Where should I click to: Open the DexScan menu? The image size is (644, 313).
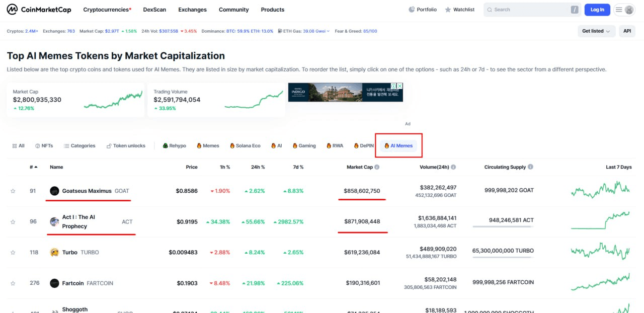[x=154, y=10]
